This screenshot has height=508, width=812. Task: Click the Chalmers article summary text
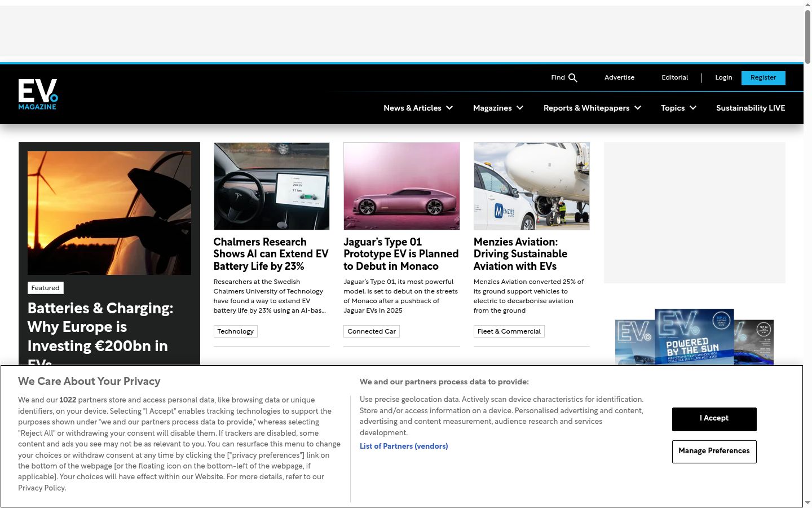pyautogui.click(x=270, y=296)
